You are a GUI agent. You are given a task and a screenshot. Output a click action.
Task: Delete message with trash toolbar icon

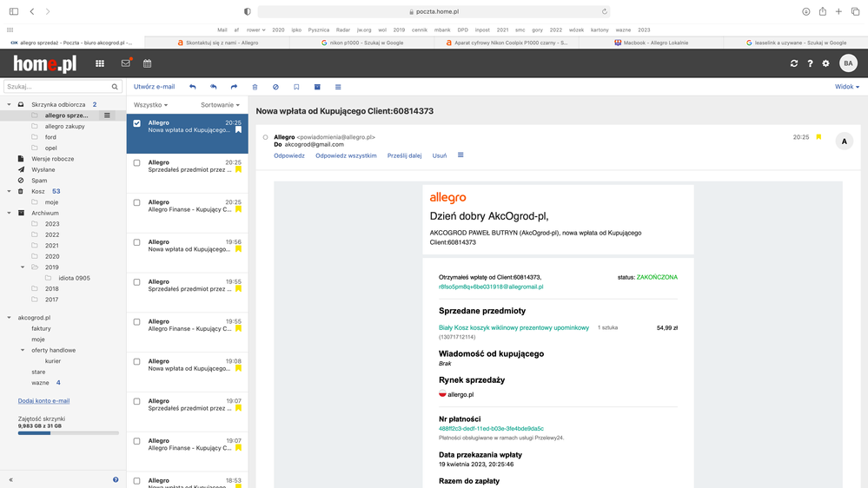(255, 87)
